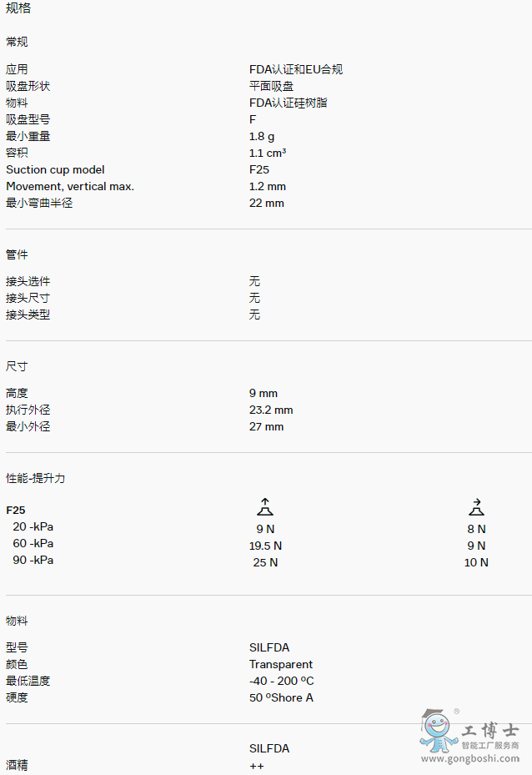The height and width of the screenshot is (775, 532).
Task: Select the FDA认证和EU合规 value
Action: 295,69
